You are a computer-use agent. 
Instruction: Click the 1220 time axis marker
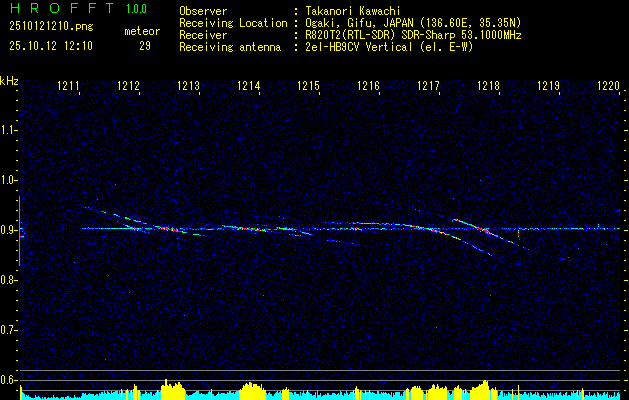pyautogui.click(x=608, y=85)
